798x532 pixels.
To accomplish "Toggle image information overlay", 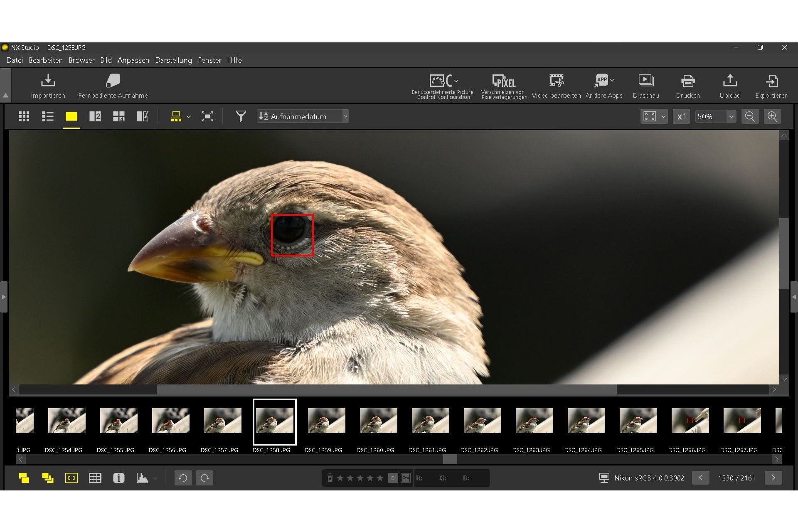I will [119, 478].
